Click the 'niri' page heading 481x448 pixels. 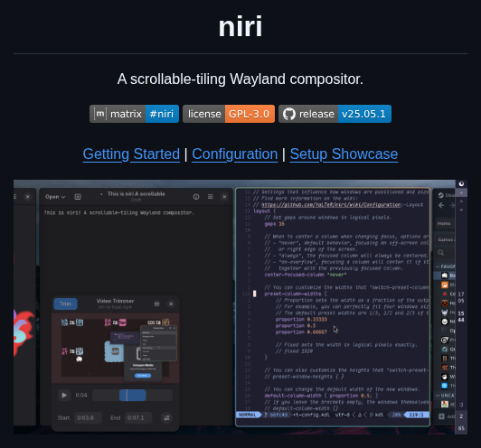click(x=240, y=27)
